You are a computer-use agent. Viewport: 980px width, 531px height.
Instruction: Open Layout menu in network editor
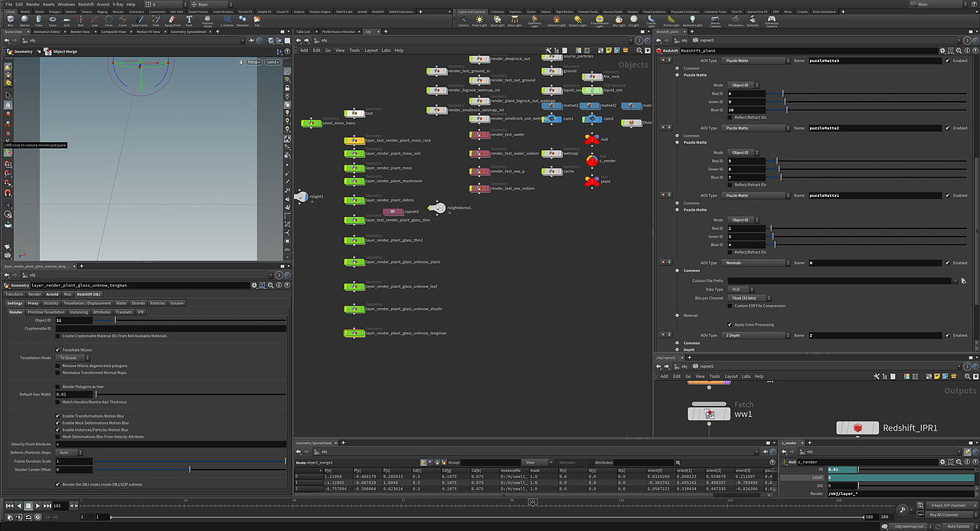[x=371, y=51]
